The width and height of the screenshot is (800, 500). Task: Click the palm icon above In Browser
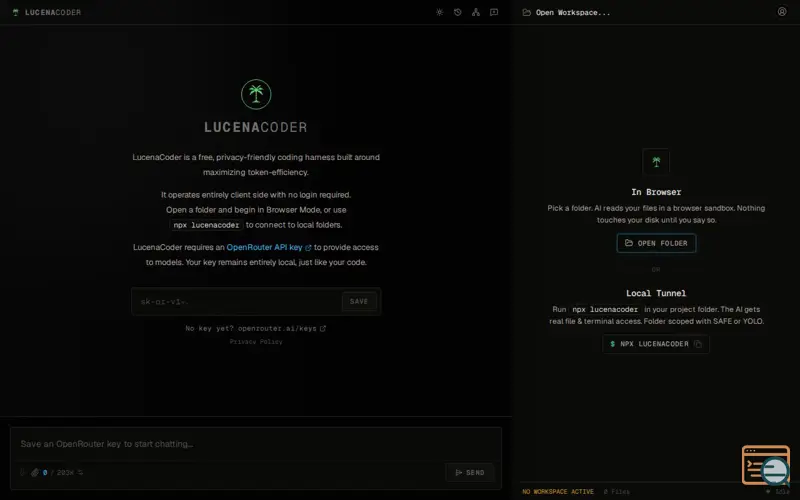coord(656,162)
